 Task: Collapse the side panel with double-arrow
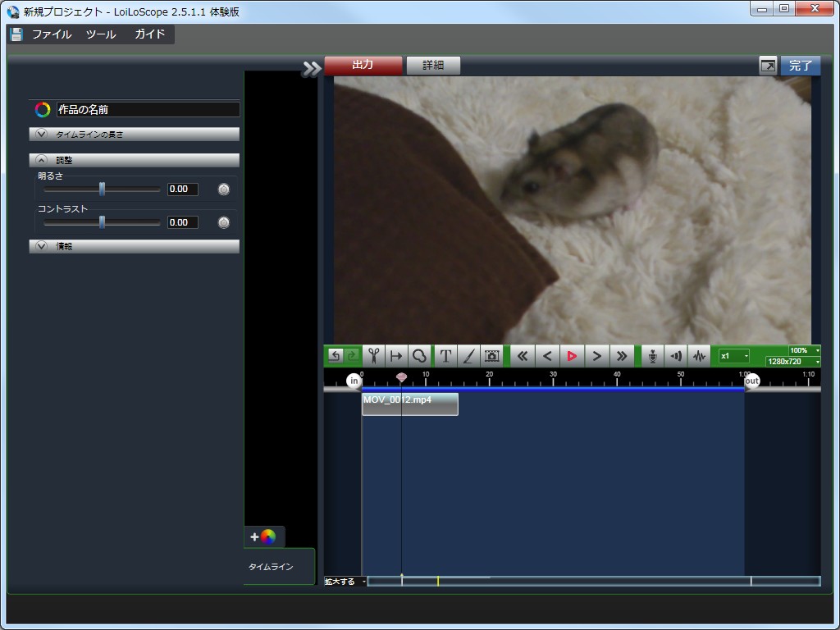[311, 69]
